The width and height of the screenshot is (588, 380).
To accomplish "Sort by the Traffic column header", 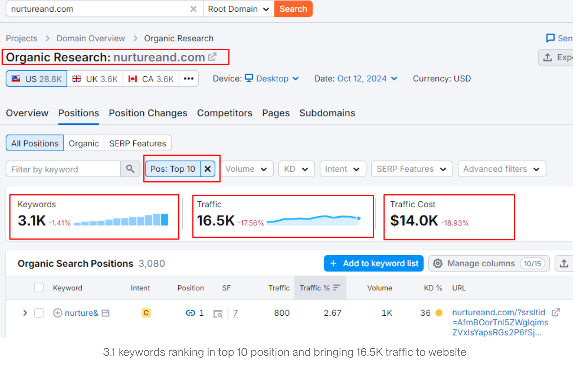I will 279,288.
